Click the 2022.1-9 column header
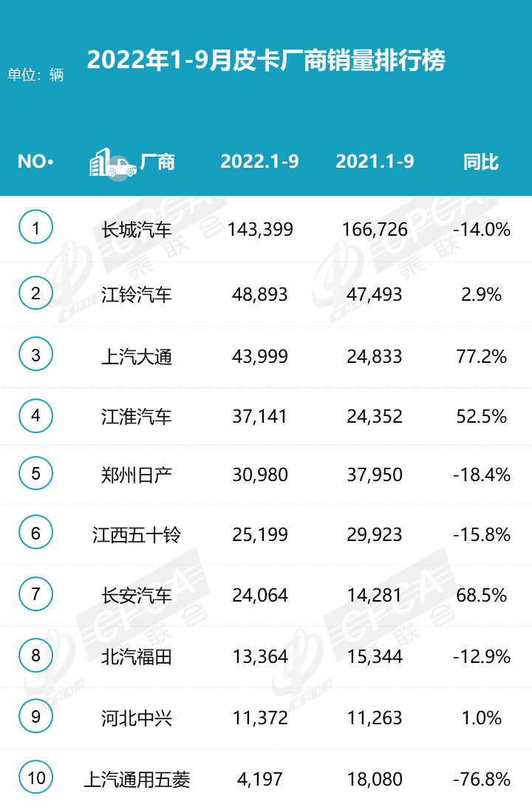Screen dimensions: 532x810 point(259,162)
